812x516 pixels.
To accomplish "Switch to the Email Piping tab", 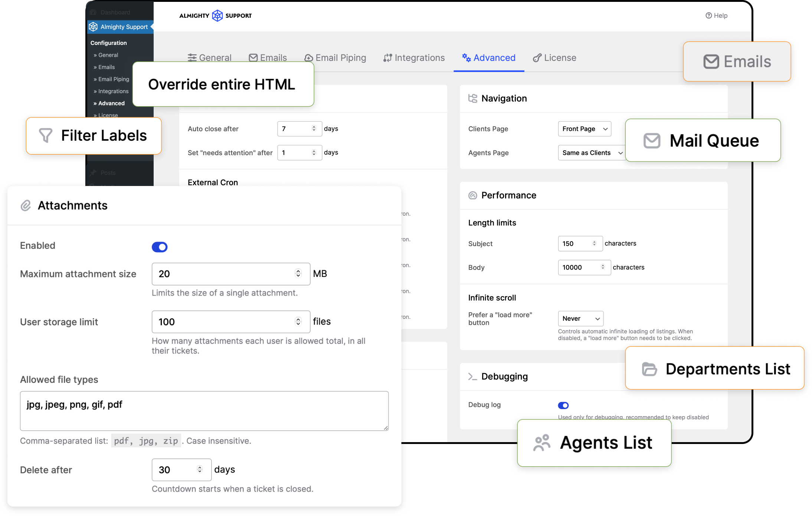I will coord(335,58).
